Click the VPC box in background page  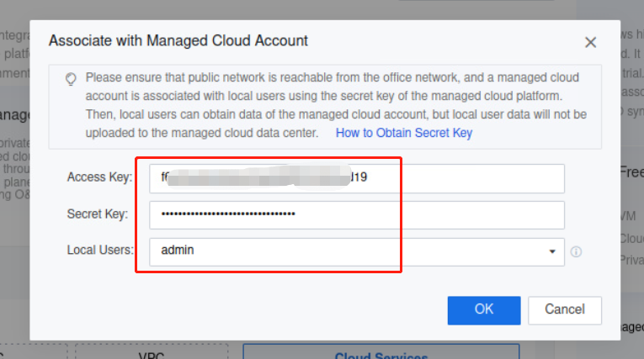pos(152,353)
